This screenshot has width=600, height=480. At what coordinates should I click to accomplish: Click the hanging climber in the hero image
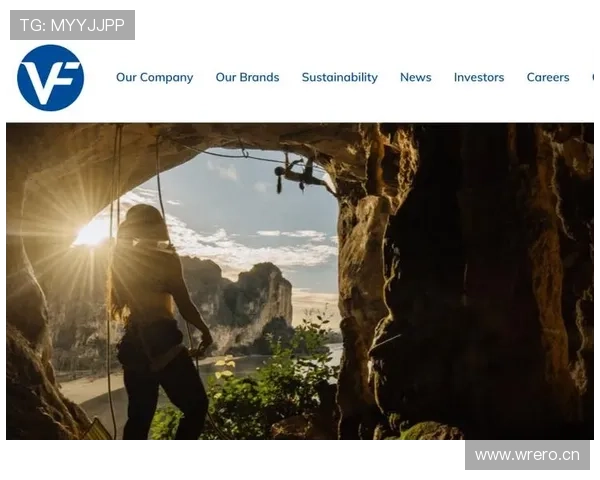point(297,173)
